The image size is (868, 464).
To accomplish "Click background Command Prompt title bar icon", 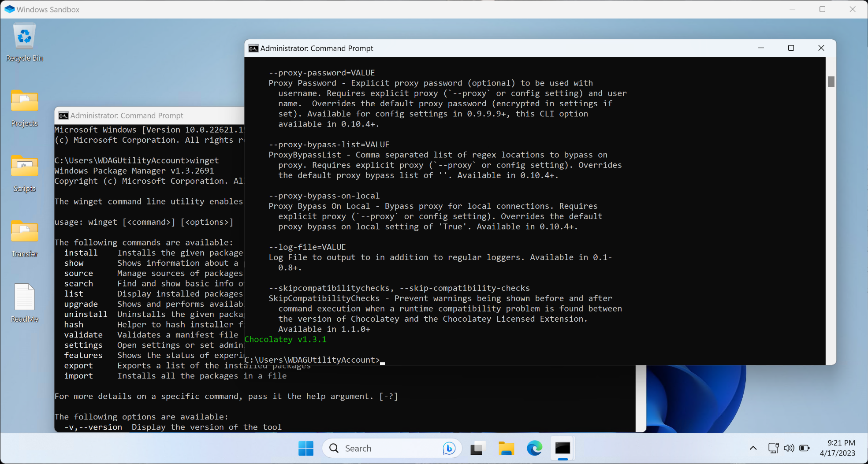I will (63, 115).
